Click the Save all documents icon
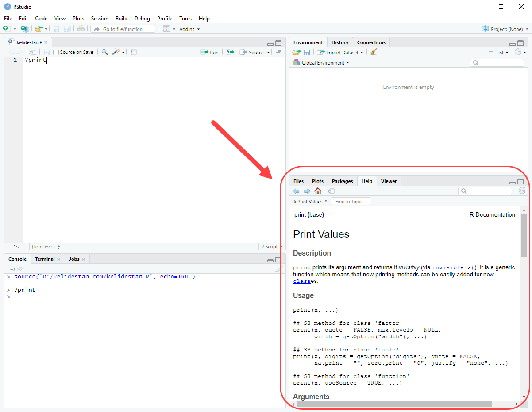 (67, 29)
